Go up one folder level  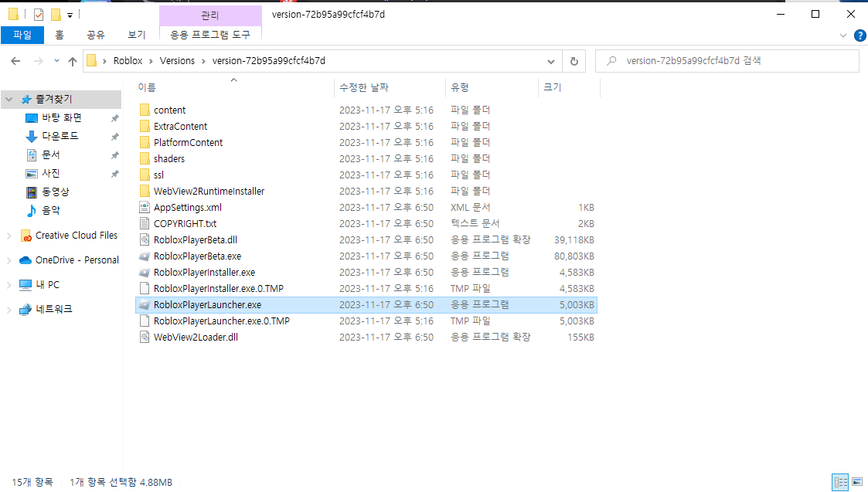click(x=73, y=61)
